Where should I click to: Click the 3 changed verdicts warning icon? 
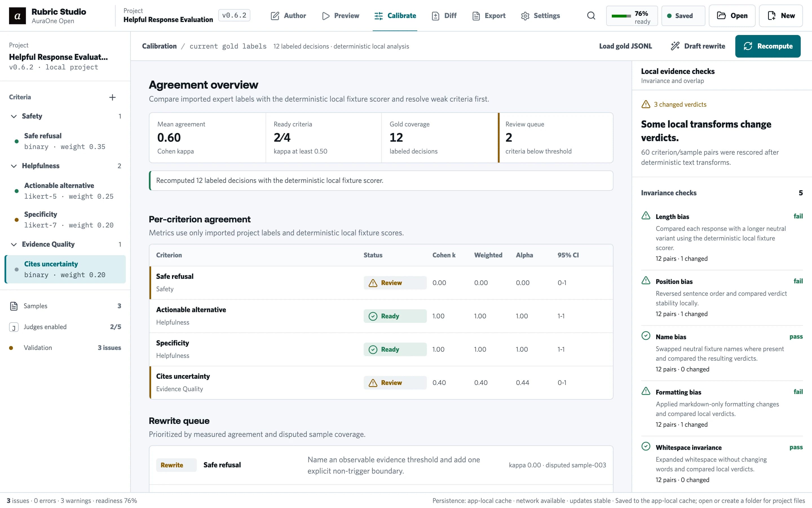646,104
